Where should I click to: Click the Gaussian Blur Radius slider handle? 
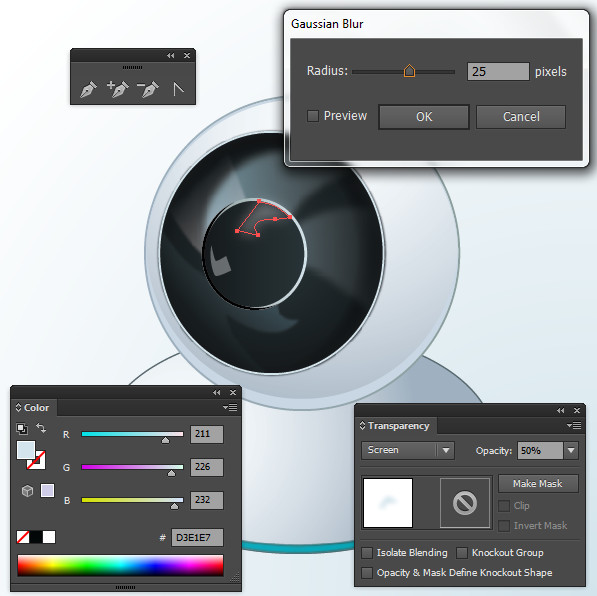click(409, 71)
